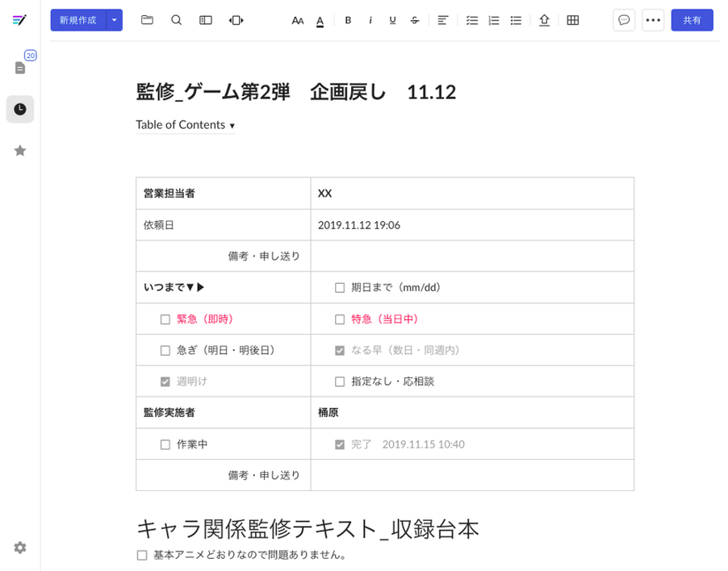Open favorites via the star icon

pos(19,150)
